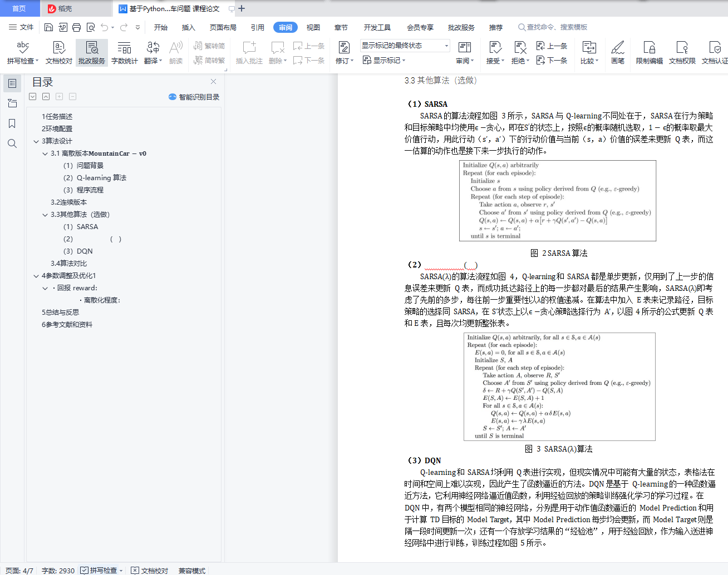
Task: Open 批改服务 in the ribbon
Action: [92, 53]
